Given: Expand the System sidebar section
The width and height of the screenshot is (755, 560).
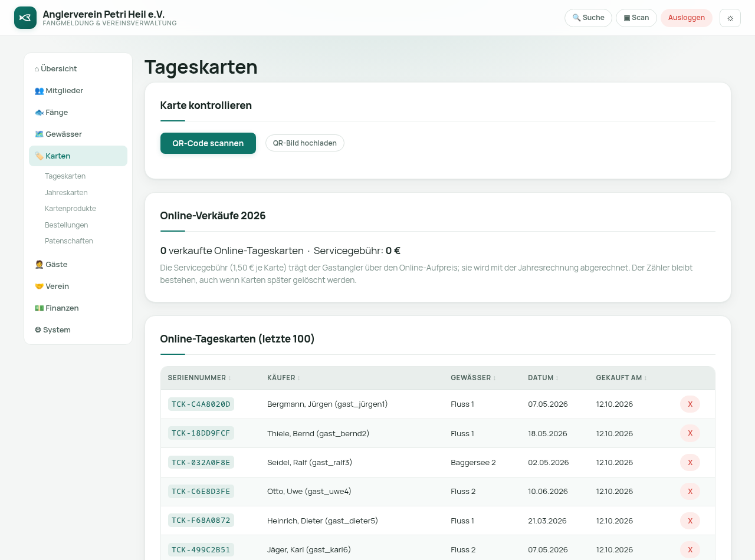Looking at the screenshot, I should pyautogui.click(x=78, y=330).
